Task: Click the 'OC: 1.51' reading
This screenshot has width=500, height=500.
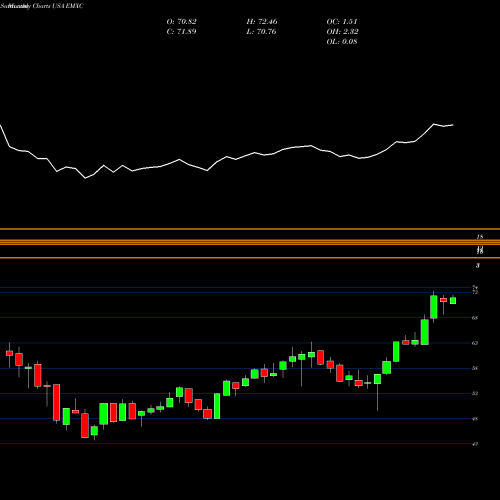Action: 342,22
